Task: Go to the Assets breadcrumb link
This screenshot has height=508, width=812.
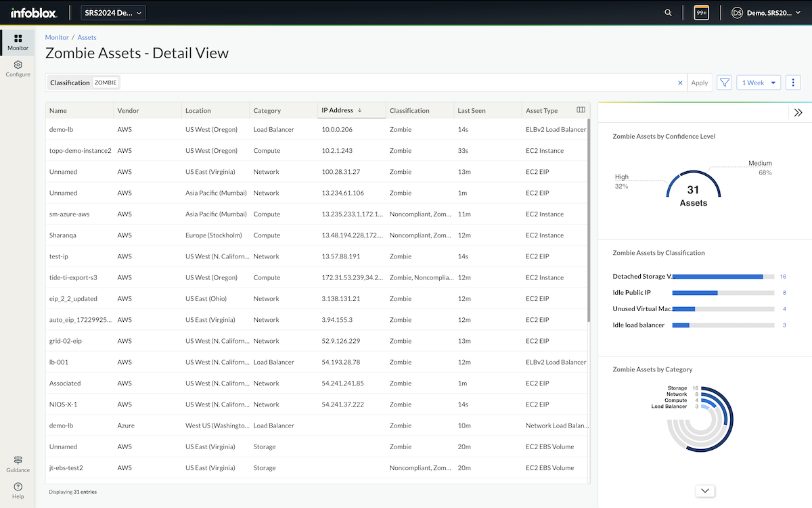Action: click(87, 37)
